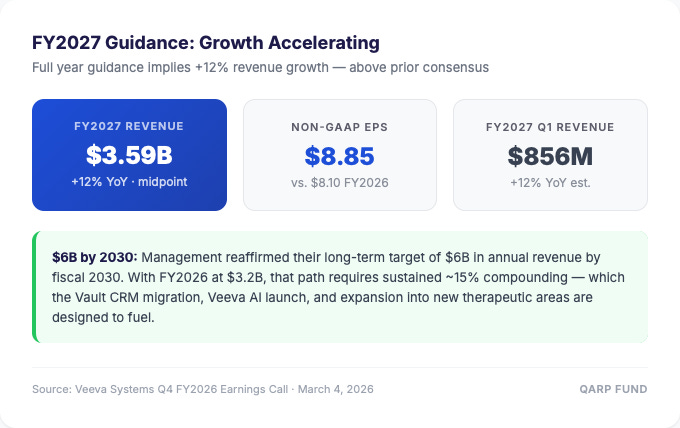
Task: Click the "NON-GAAP EPS" card label
Action: (339, 127)
